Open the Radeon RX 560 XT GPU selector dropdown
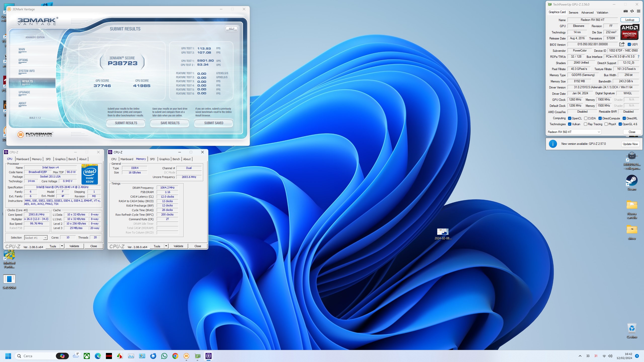Viewport: 644px width, 362px height. pos(574,132)
